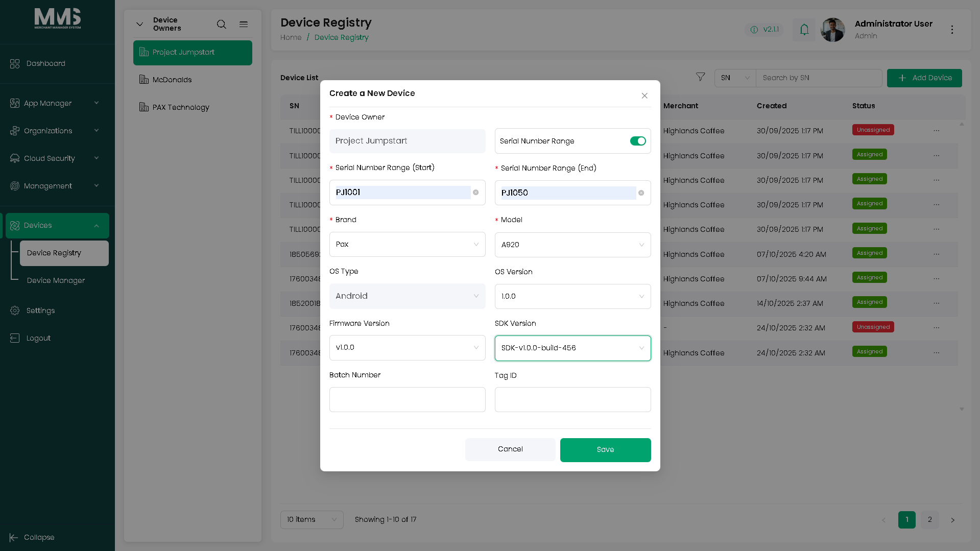Focus Search by SN field
980x551 pixels.
point(819,78)
